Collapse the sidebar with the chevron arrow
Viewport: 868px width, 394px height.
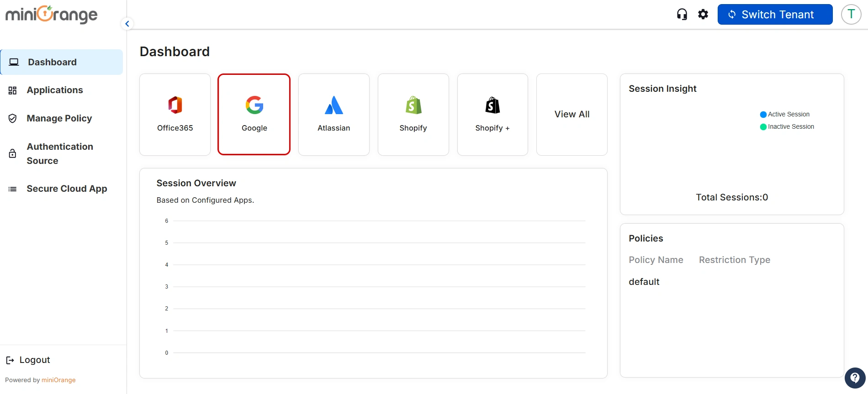(127, 24)
